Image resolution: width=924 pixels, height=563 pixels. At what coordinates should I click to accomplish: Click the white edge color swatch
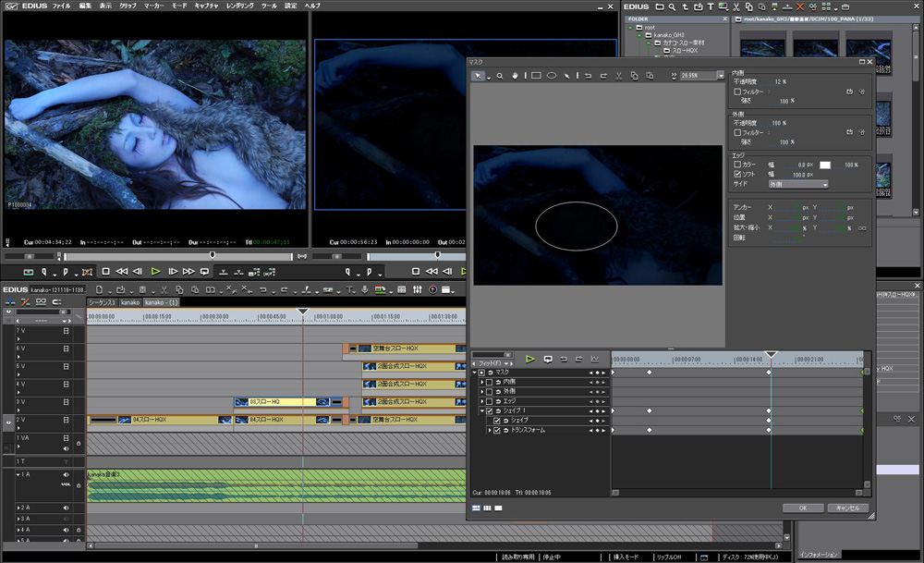pyautogui.click(x=825, y=165)
